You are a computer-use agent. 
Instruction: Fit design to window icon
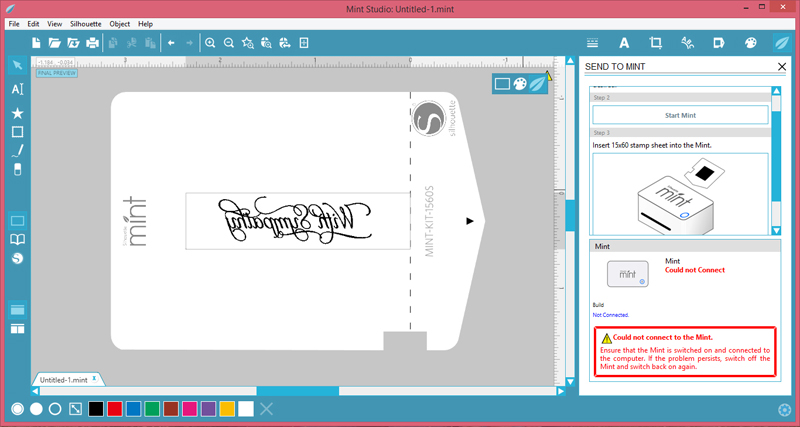pos(304,43)
